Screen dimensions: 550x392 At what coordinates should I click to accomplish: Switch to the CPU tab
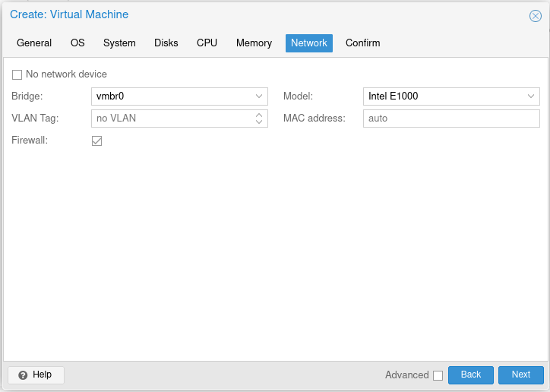[x=207, y=43]
